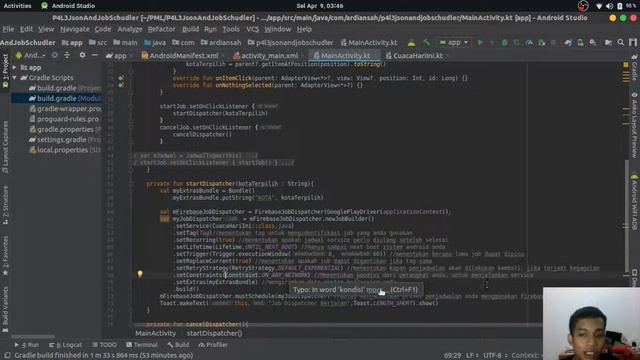Image resolution: width=640 pixels, height=360 pixels.
Task: Open the TODO tool window
Action: click(x=104, y=345)
